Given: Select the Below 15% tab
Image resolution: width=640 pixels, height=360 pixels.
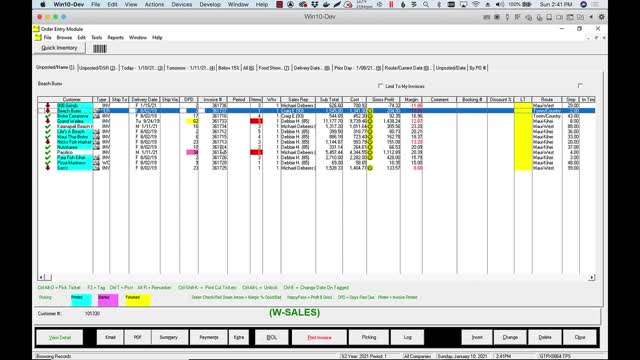Looking at the screenshot, I should pyautogui.click(x=229, y=68).
